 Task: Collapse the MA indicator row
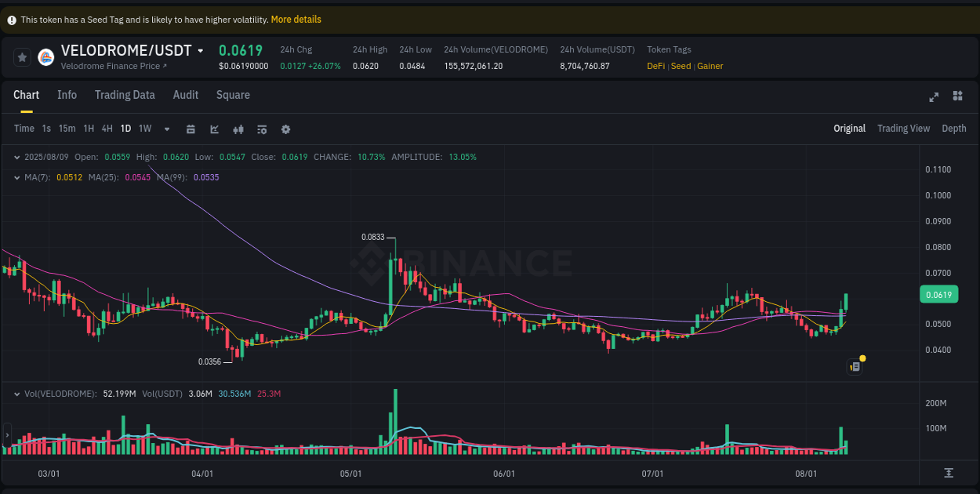[x=16, y=177]
